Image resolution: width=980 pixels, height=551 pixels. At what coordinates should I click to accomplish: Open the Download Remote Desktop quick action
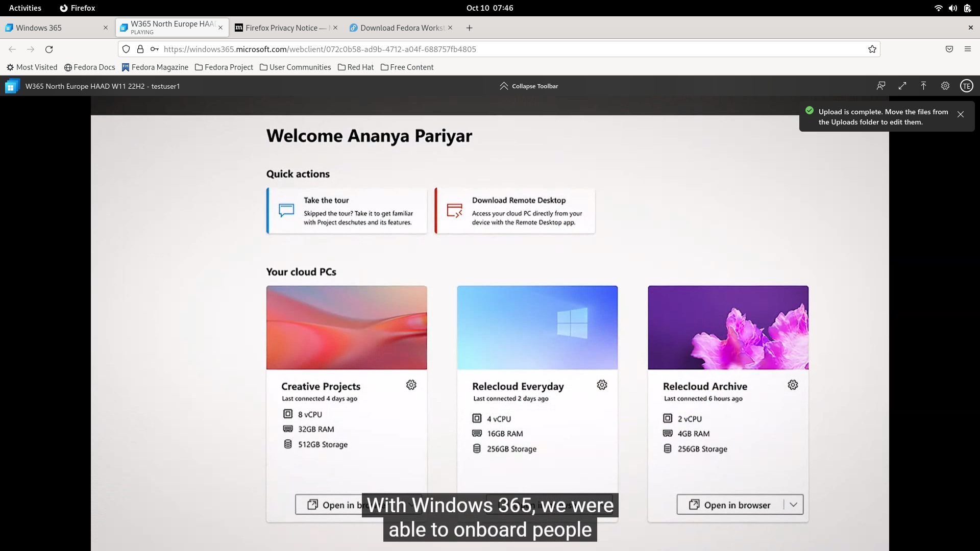pos(515,211)
